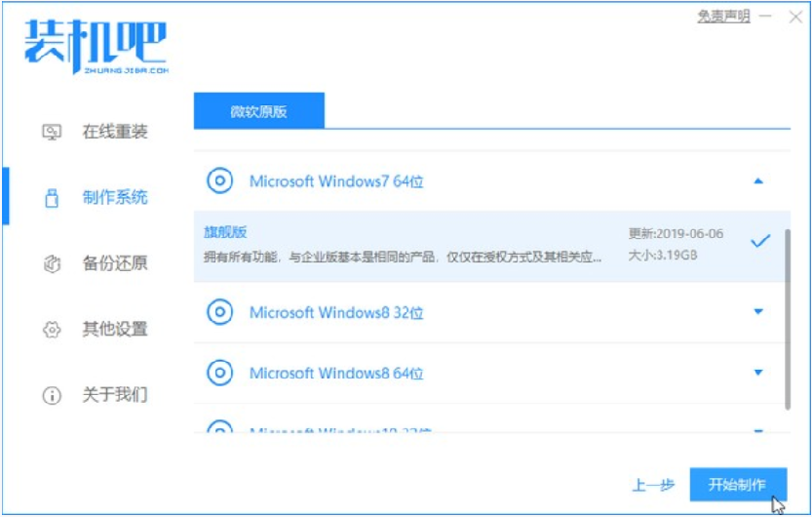Open the 在线重装 monitor icon
The image size is (812, 517).
[52, 132]
